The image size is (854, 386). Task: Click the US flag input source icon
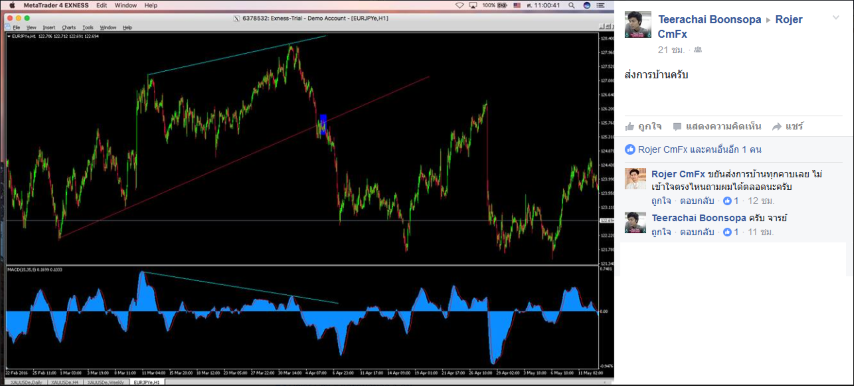517,5
